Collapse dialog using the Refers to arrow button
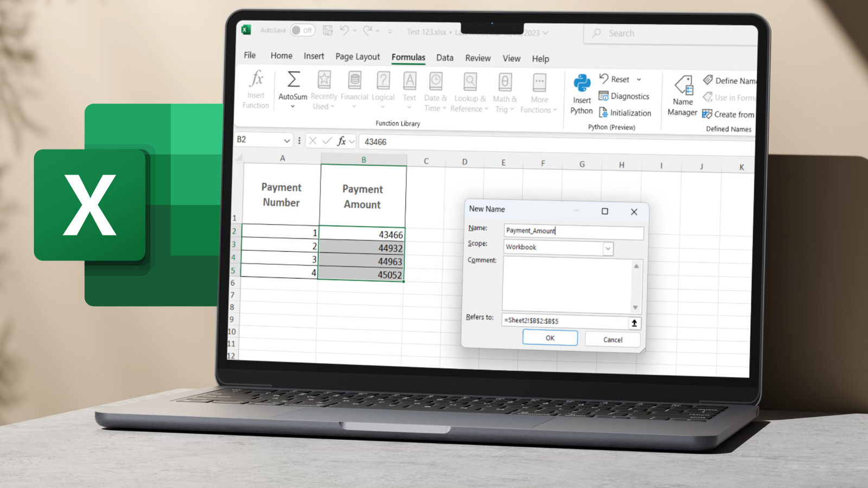The width and height of the screenshot is (868, 488). click(634, 323)
